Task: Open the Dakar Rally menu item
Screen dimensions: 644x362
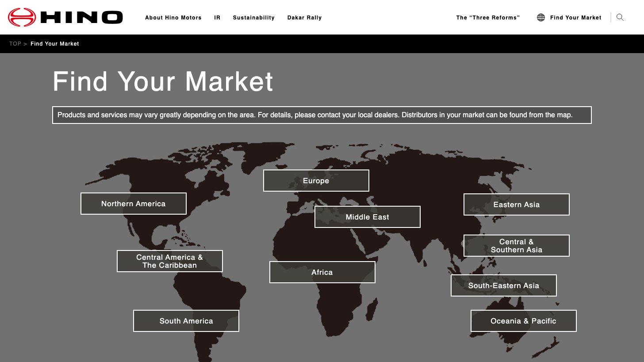Action: pyautogui.click(x=305, y=18)
